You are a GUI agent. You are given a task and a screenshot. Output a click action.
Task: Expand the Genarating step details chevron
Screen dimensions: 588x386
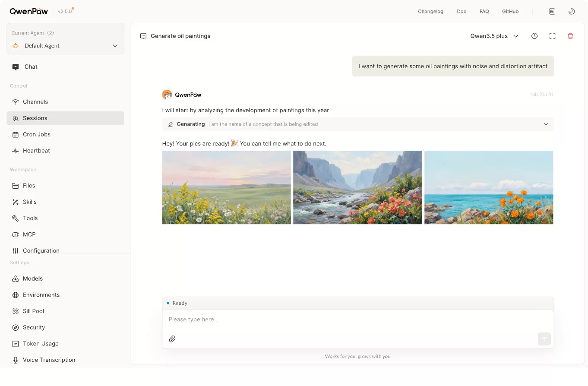[546, 124]
